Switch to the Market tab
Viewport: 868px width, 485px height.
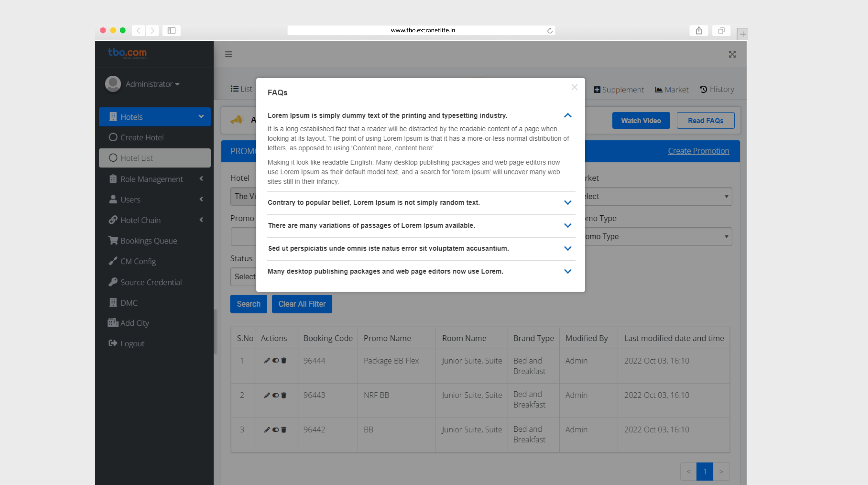[671, 90]
